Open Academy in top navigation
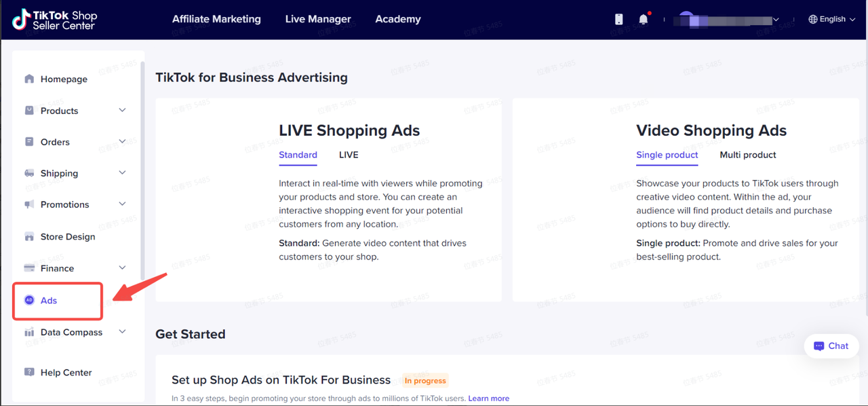 (398, 19)
